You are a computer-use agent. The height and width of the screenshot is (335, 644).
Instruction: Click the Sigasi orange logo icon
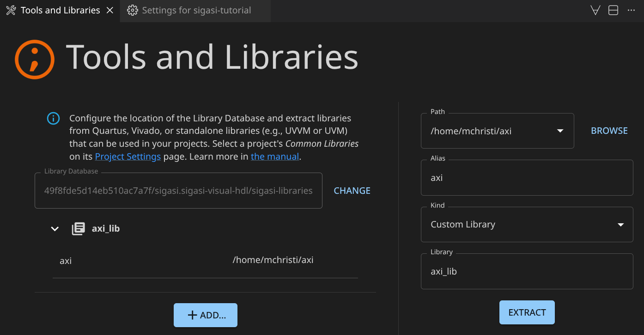pyautogui.click(x=35, y=59)
